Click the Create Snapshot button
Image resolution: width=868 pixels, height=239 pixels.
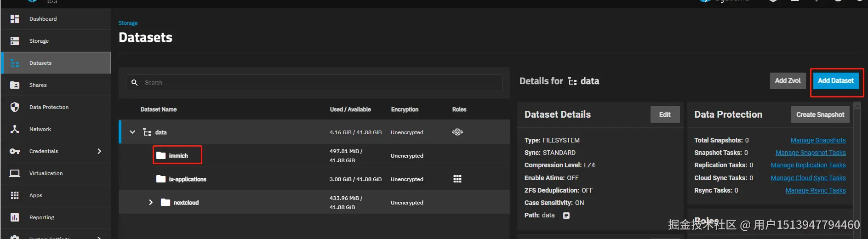pos(820,115)
